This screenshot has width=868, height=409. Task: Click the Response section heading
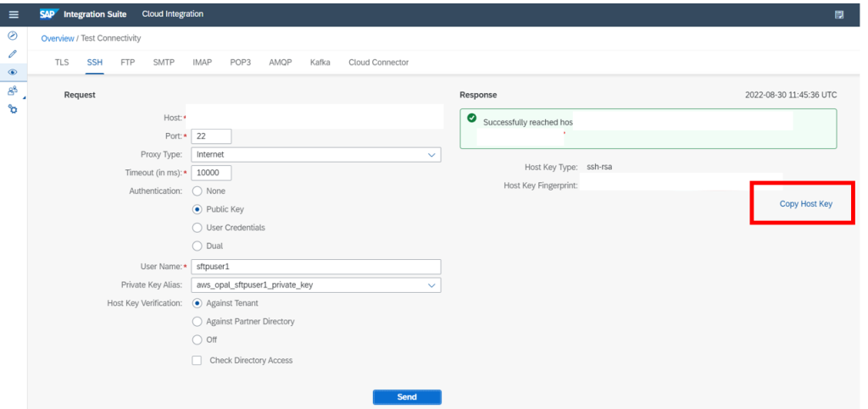pos(478,95)
